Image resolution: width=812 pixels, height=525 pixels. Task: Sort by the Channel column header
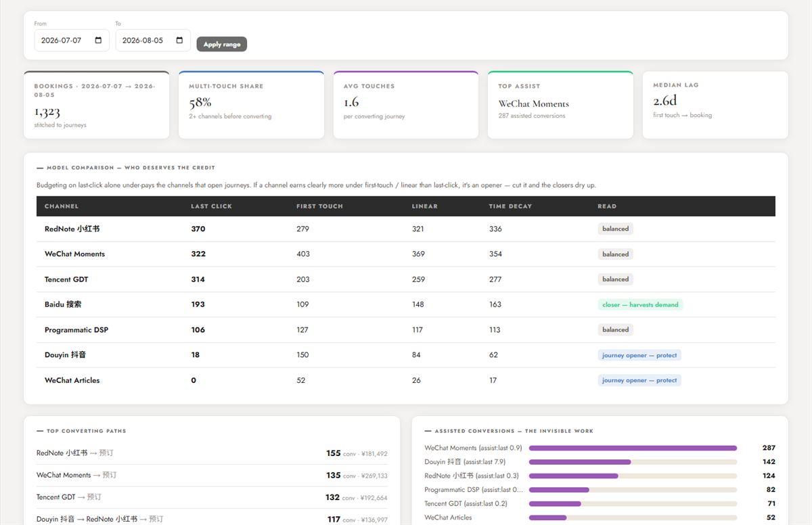click(62, 206)
